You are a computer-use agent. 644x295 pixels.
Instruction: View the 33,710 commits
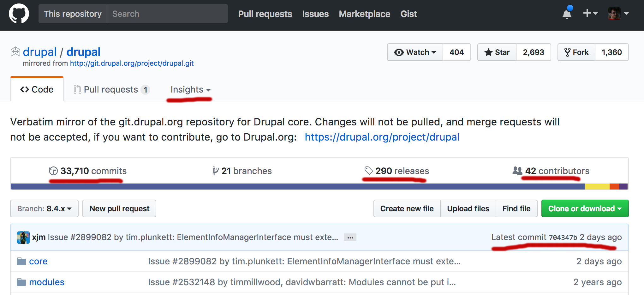coord(88,171)
